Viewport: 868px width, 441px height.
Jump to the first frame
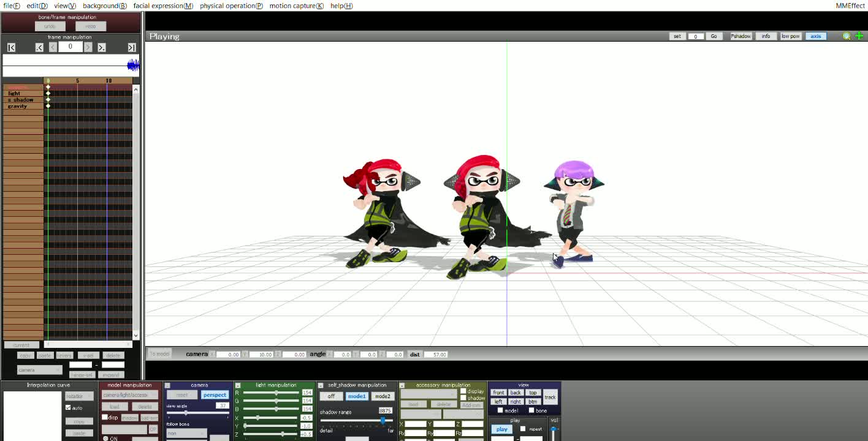[x=11, y=47]
